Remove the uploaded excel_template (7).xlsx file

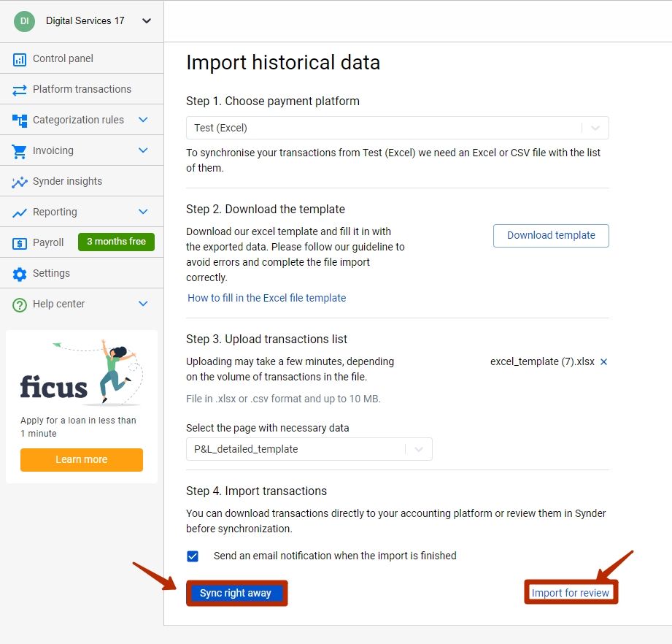coord(603,361)
